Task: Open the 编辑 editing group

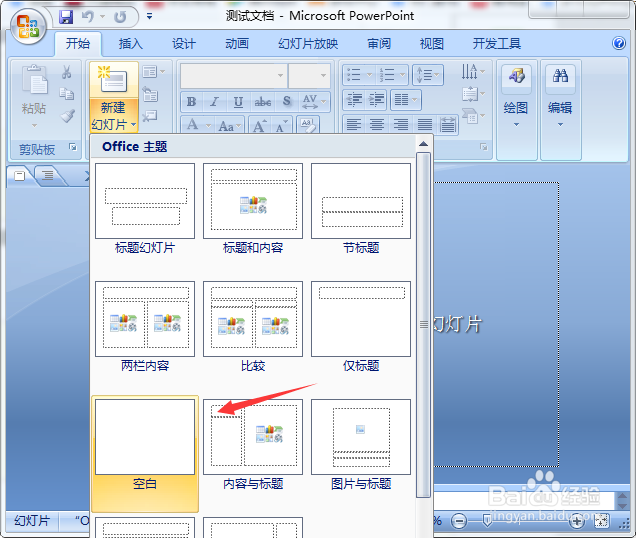Action: [x=560, y=97]
